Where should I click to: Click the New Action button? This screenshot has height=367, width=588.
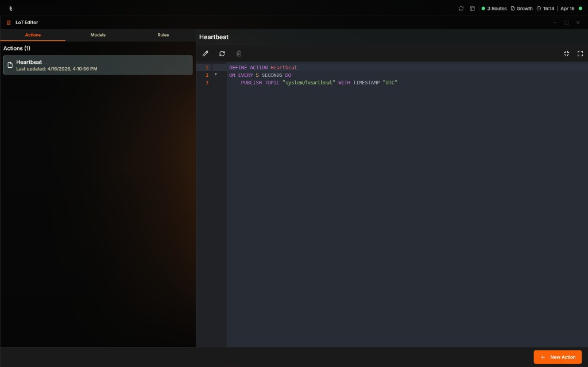click(558, 357)
